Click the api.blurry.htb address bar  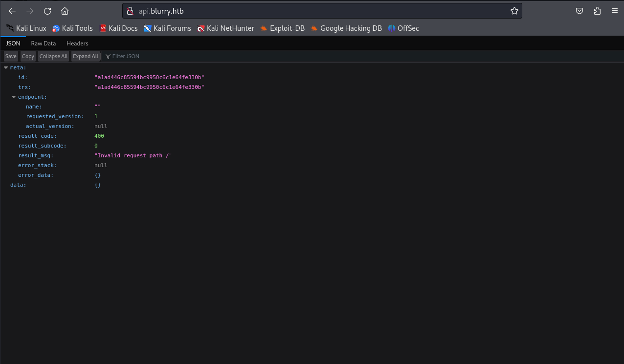[318, 11]
